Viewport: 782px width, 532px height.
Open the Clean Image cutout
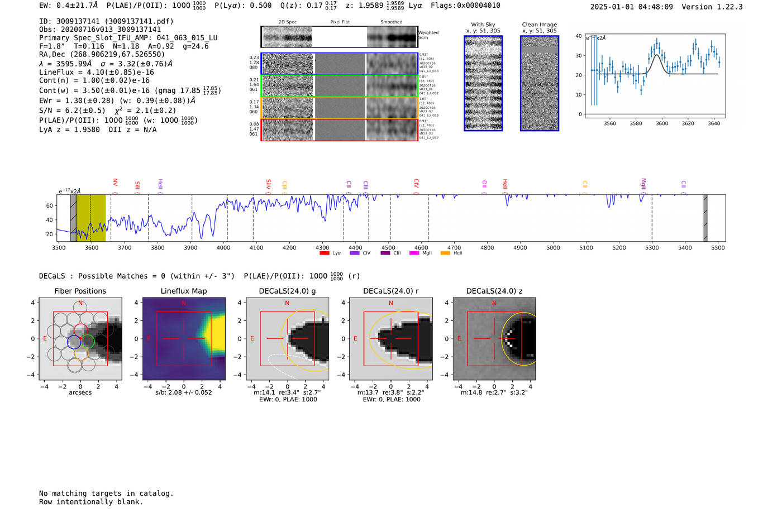540,83
